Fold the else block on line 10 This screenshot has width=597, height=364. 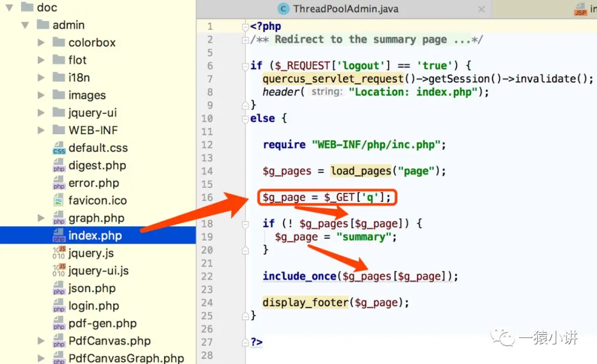tap(245, 119)
